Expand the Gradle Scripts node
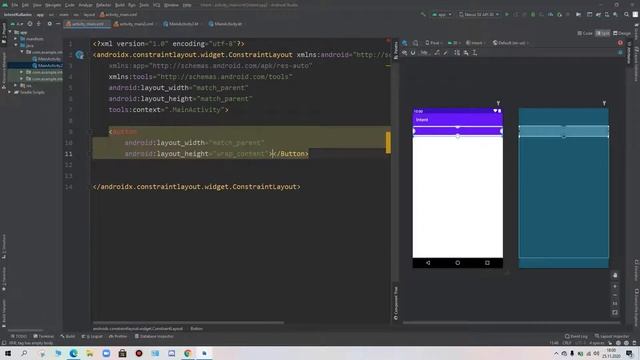Image resolution: width=640 pixels, height=360 pixels. (10, 92)
